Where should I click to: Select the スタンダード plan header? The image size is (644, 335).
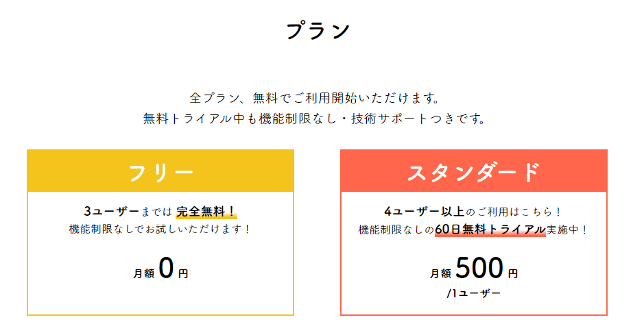click(x=473, y=171)
